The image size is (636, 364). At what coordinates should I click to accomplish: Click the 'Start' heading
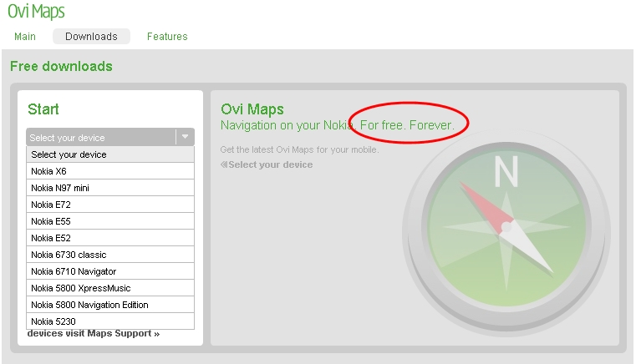(43, 109)
